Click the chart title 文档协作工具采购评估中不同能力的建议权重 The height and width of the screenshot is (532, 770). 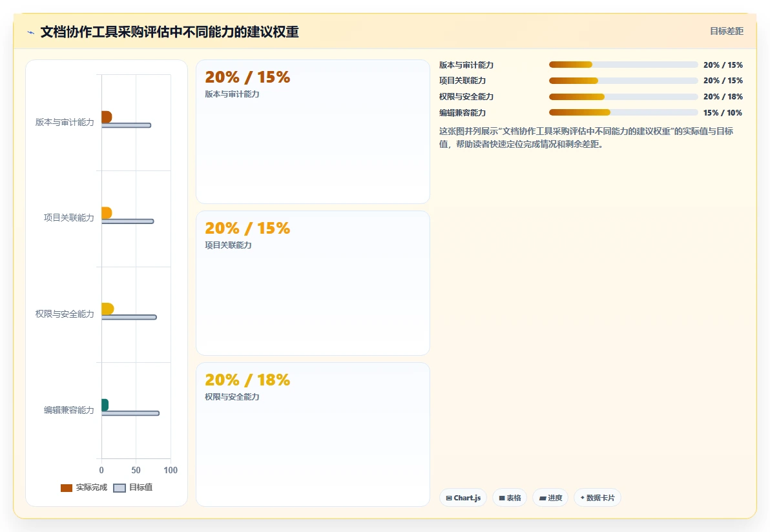pos(169,32)
